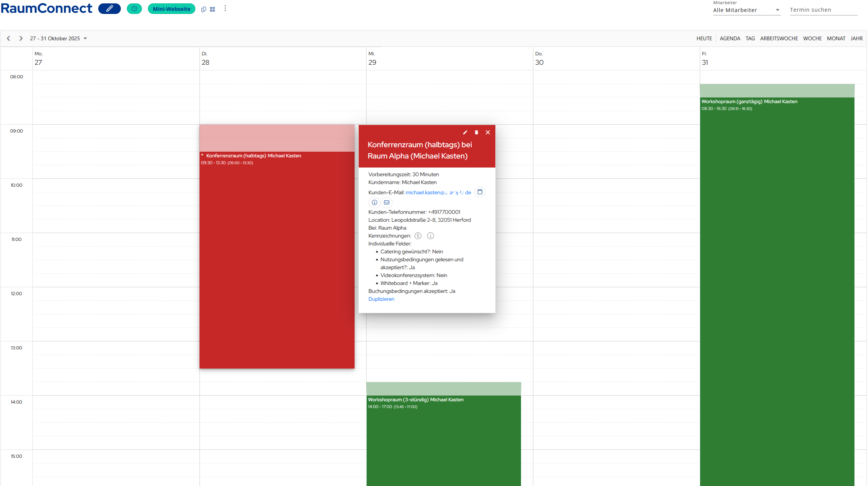Image resolution: width=868 pixels, height=486 pixels.
Task: Click calendar icon beside customer email
Action: click(x=480, y=192)
